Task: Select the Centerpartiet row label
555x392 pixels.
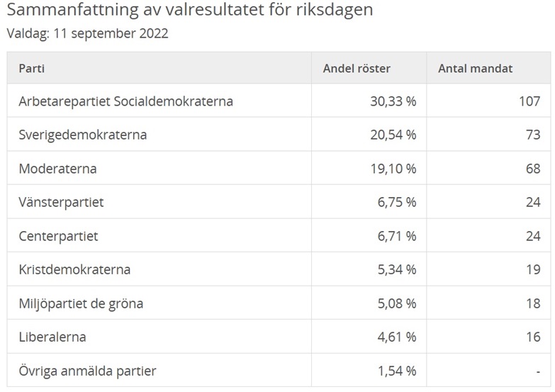Action: [58, 236]
